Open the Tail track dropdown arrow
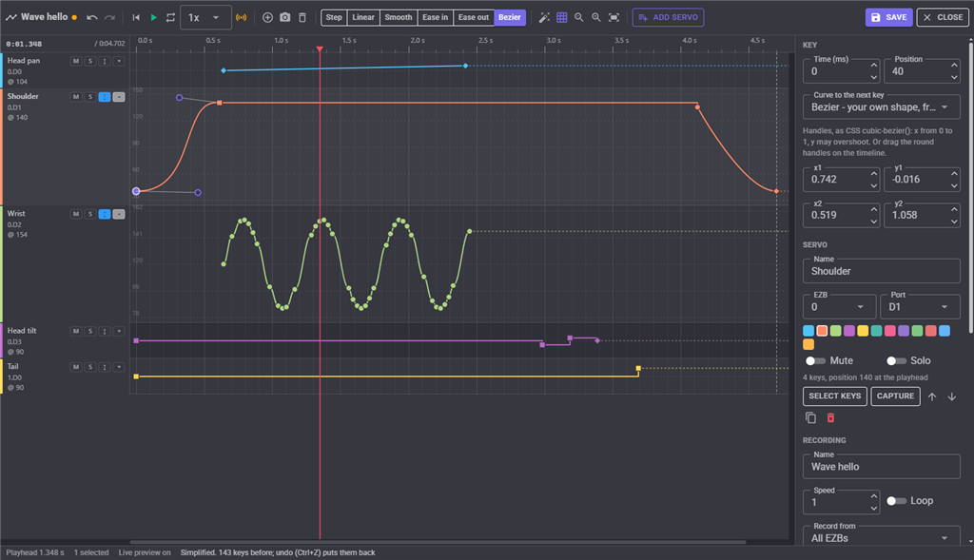 [119, 367]
